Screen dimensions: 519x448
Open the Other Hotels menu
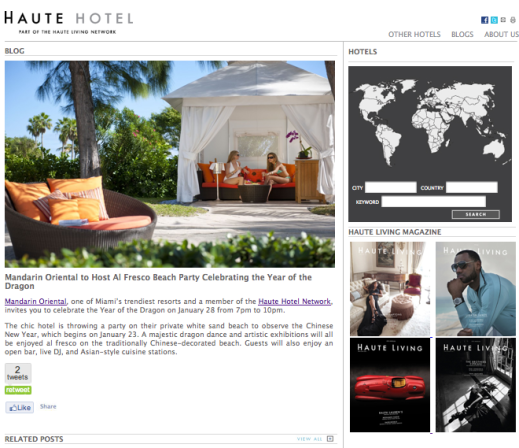(414, 34)
